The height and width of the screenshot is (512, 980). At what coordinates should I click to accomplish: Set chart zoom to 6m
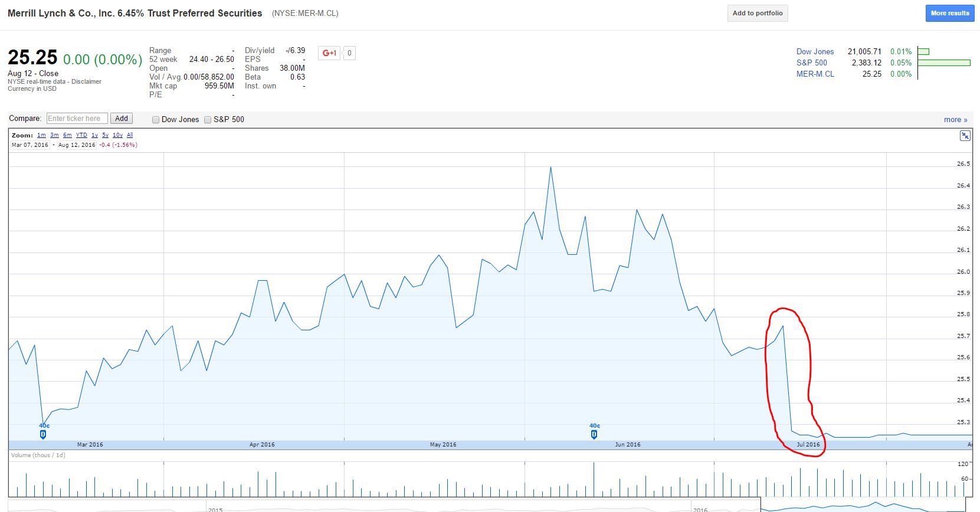[67, 135]
